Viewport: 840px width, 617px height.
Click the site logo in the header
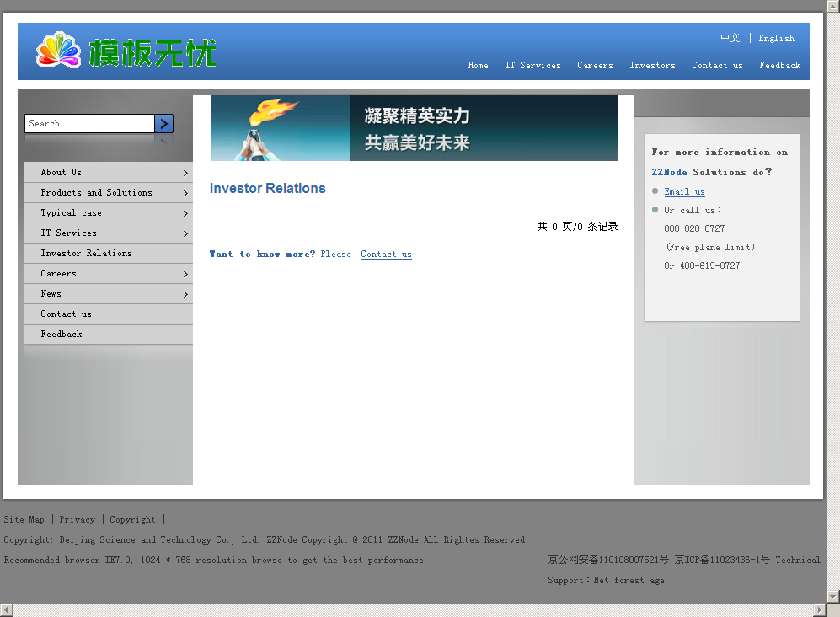(126, 51)
